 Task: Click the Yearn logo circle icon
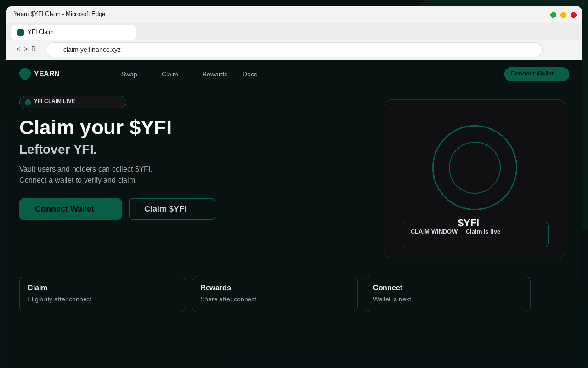pyautogui.click(x=25, y=74)
